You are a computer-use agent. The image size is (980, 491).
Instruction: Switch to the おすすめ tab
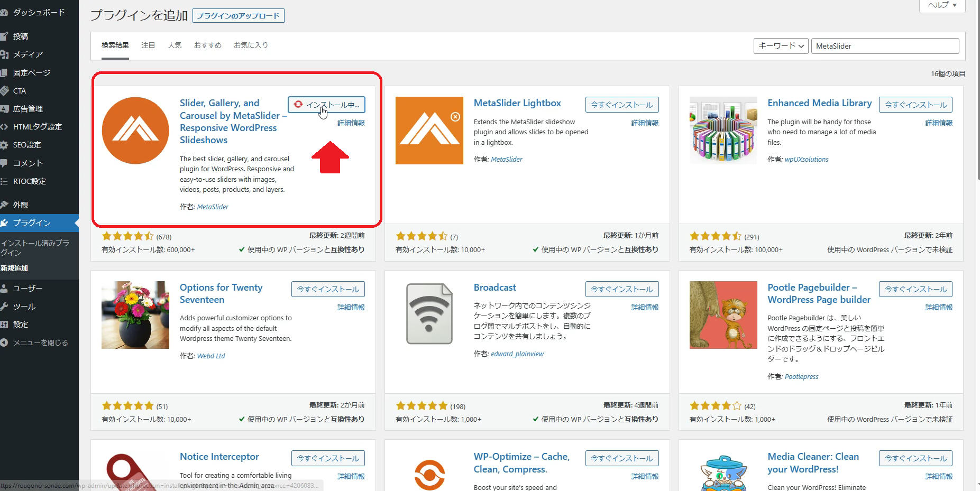(x=208, y=45)
